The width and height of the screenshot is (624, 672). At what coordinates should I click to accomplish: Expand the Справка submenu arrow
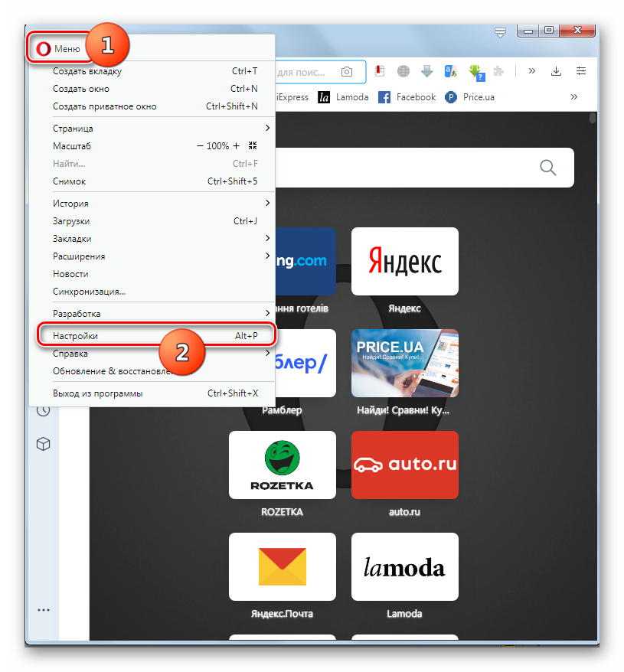267,353
